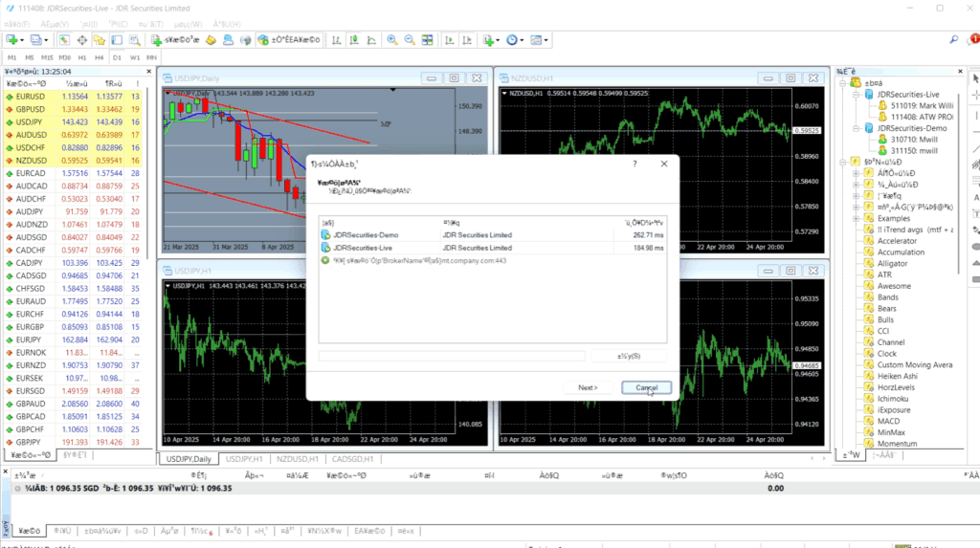Switch chart to line chart icon
Image resolution: width=980 pixels, height=548 pixels.
[371, 40]
